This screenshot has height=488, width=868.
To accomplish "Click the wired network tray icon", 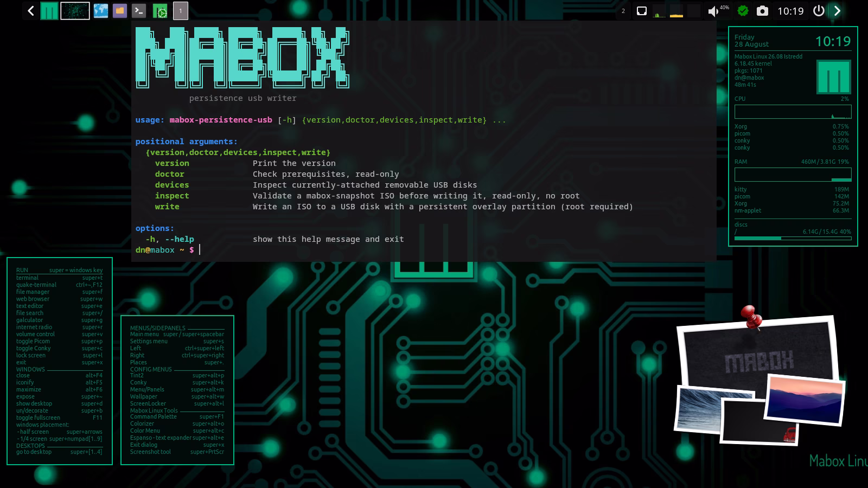I will (642, 11).
